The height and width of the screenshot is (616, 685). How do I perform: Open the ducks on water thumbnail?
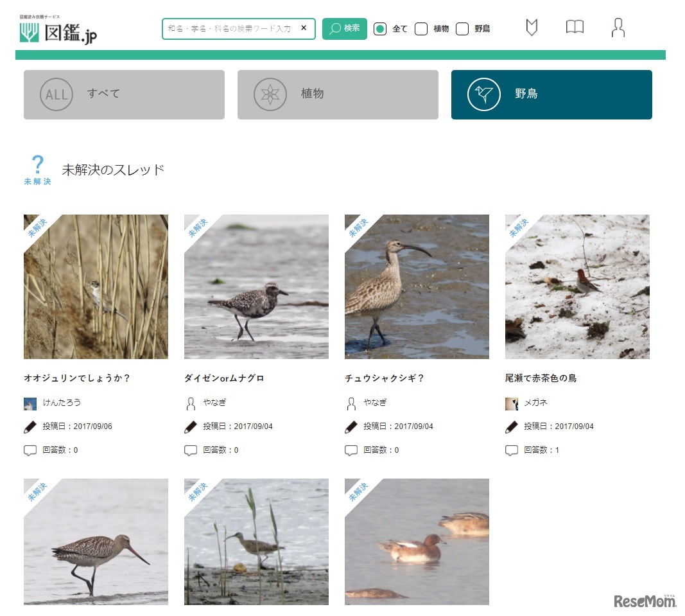[x=417, y=541]
